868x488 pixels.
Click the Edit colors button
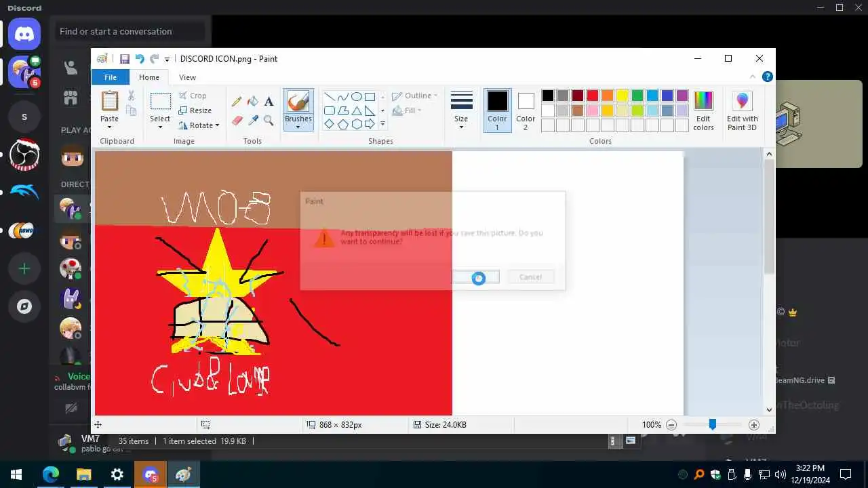[703, 110]
